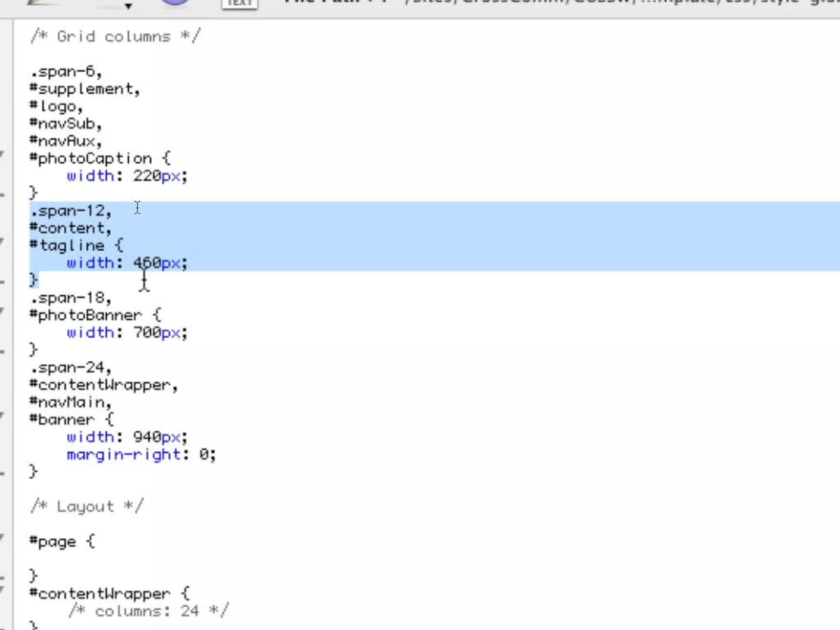Click the fold end marker beside #photoBanner closing brace
The image size is (840, 630).
tap(2, 352)
